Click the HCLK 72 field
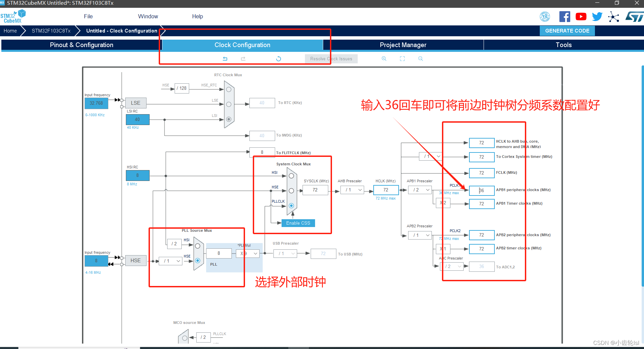The width and height of the screenshot is (644, 349). (386, 190)
